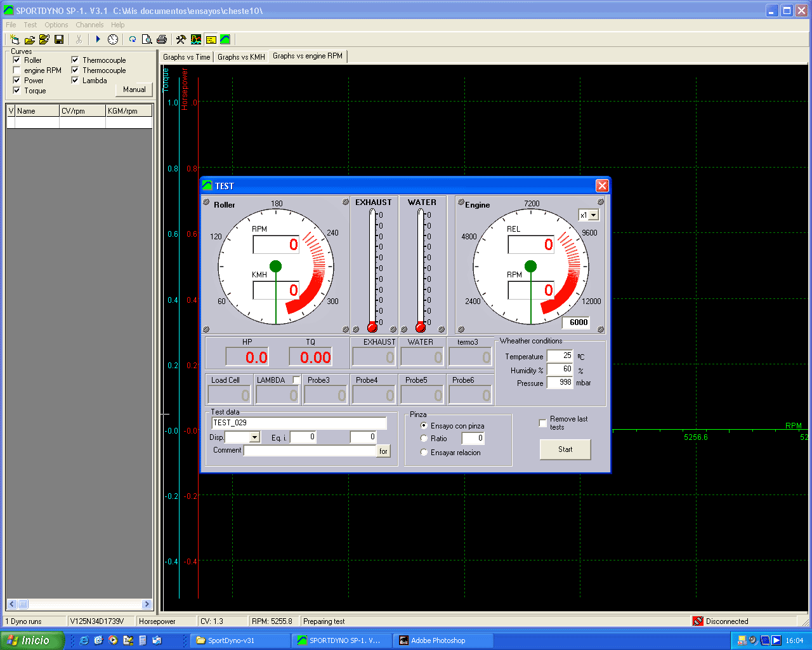This screenshot has height=650, width=812.
Task: Toggle the Roller curve checkbox
Action: (16, 60)
